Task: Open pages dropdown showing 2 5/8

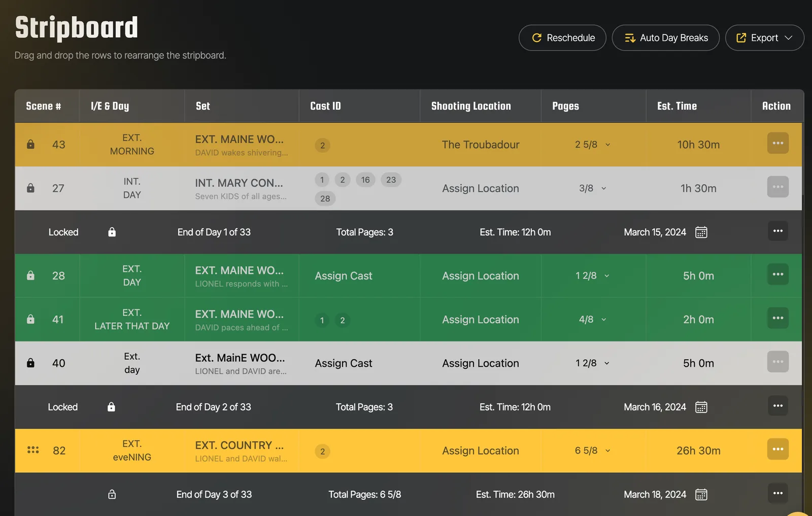Action: [x=592, y=145]
